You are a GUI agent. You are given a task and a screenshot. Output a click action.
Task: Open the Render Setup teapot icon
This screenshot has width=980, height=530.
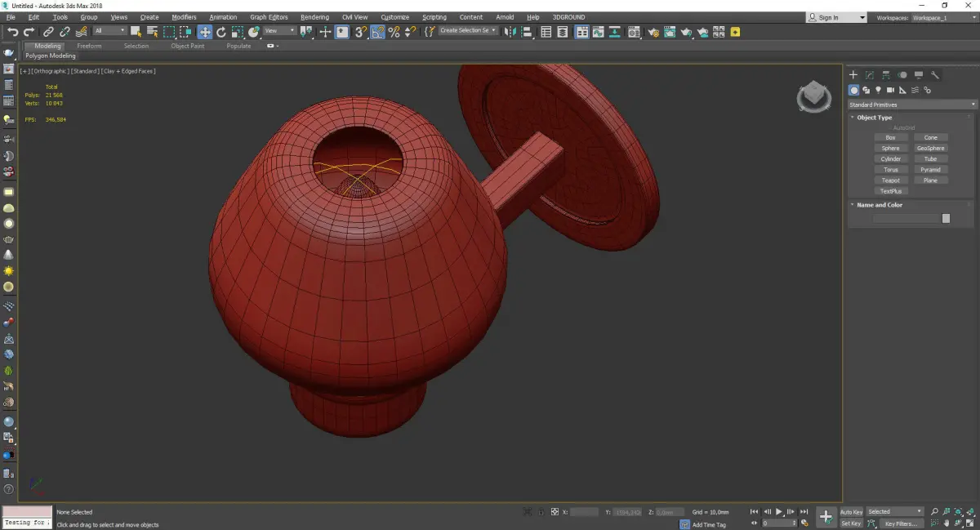653,32
